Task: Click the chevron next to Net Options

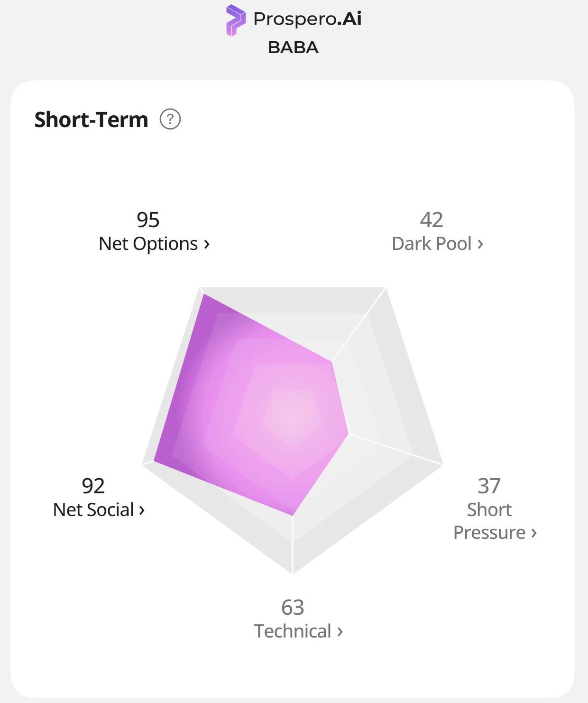Action: click(207, 244)
